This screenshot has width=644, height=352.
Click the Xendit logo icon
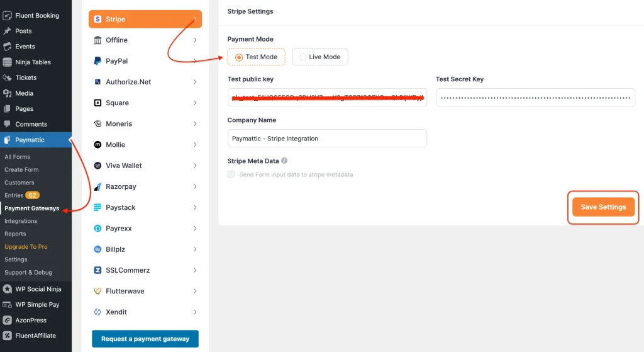97,312
